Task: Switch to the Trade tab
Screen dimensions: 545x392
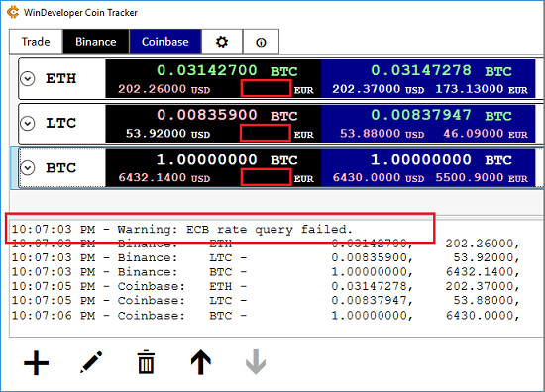Action: [x=36, y=42]
